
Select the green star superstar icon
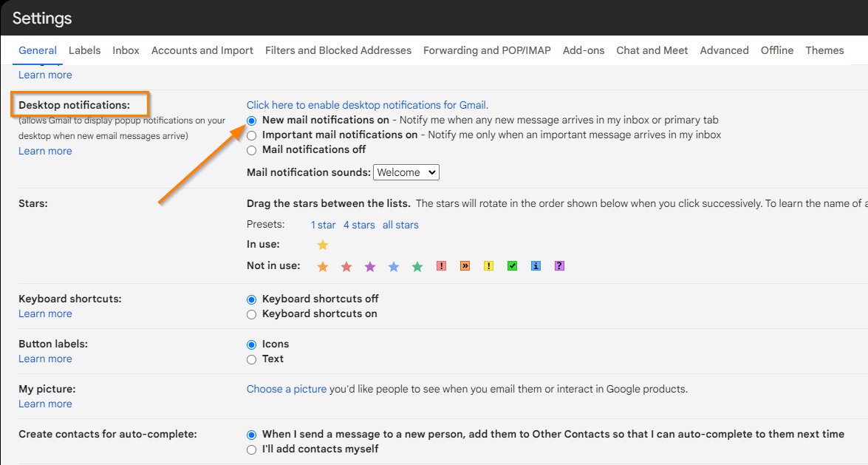pyautogui.click(x=417, y=266)
